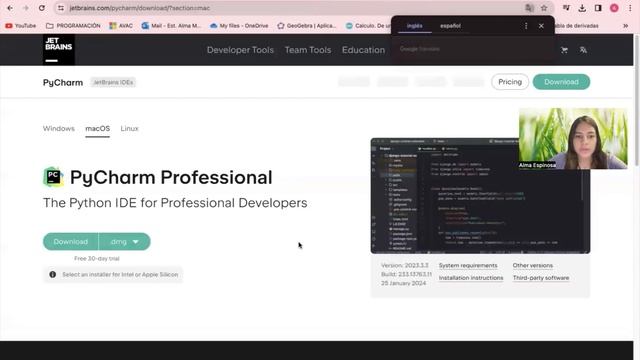This screenshot has width=640, height=360.
Task: Click the forward navigation arrow
Action: click(26, 8)
